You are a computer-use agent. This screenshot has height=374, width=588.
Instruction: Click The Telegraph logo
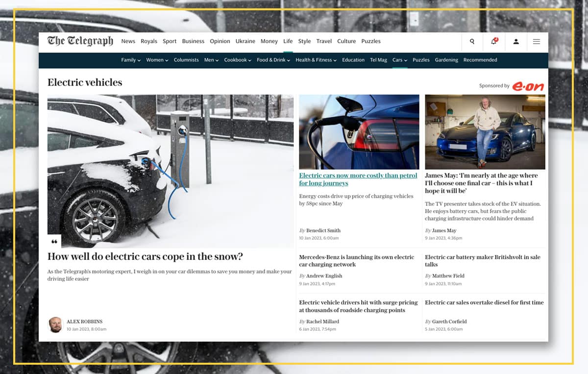point(80,41)
